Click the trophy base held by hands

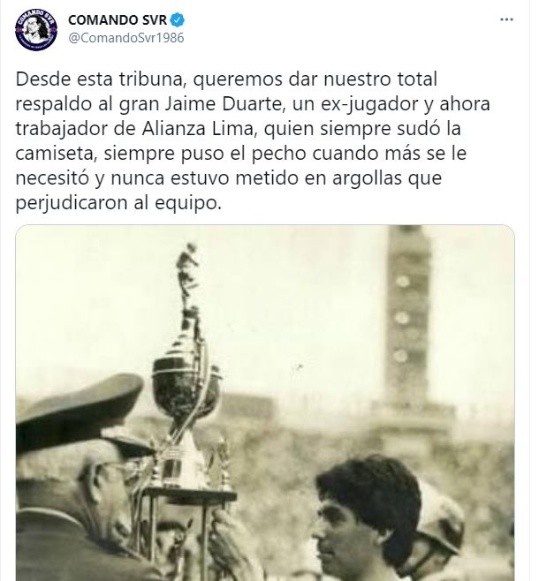pyautogui.click(x=191, y=495)
